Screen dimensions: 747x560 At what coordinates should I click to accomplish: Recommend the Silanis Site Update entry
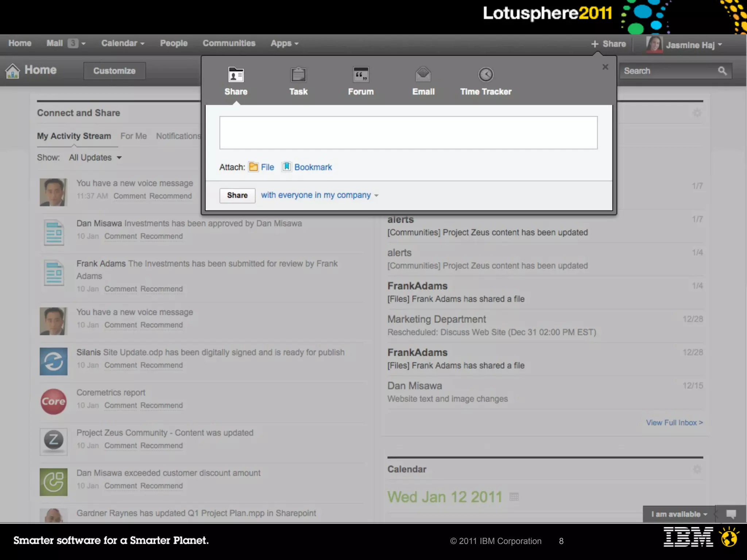tap(162, 365)
